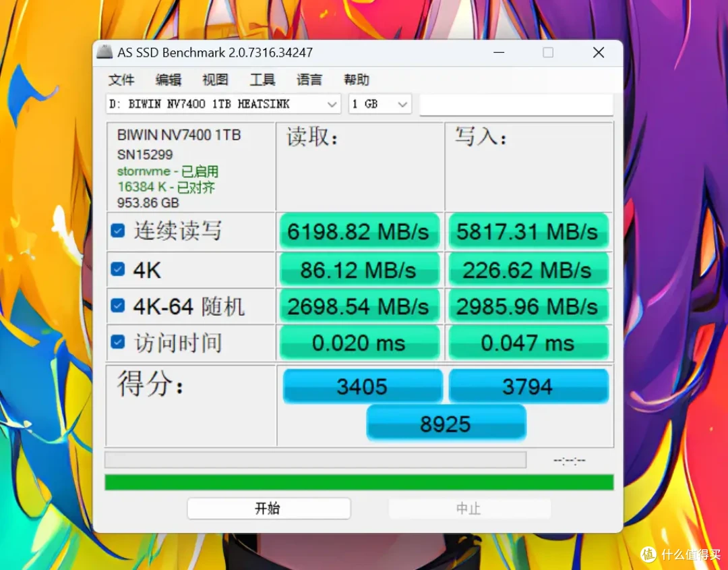Minimize the AS SSD Benchmark window
Viewport: 728px width, 570px height.
(x=499, y=53)
